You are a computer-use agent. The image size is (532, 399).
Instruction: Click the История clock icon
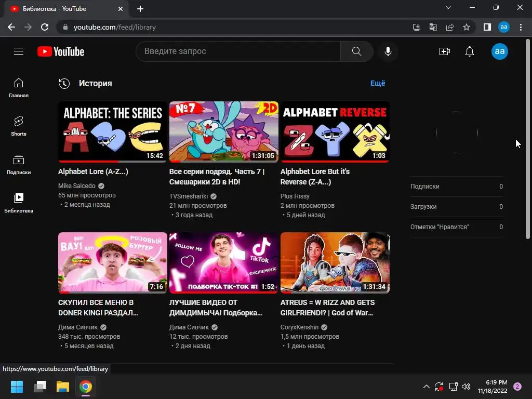click(64, 84)
